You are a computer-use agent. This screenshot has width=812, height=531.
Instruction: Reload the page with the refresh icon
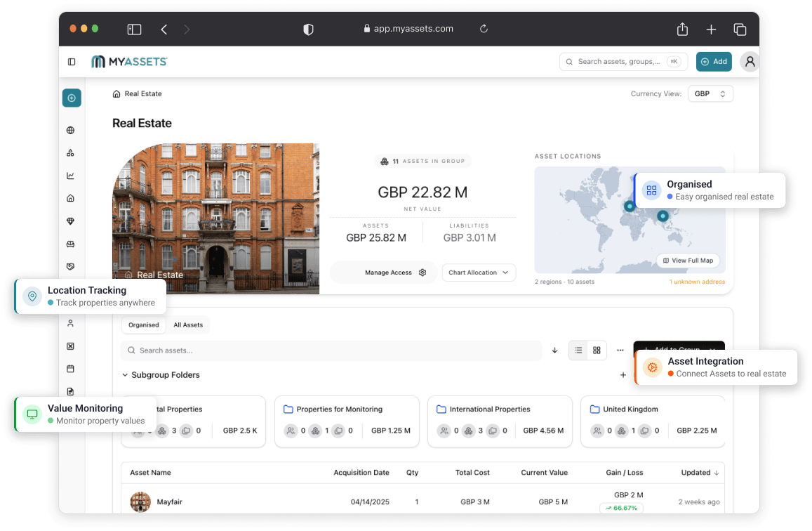484,29
